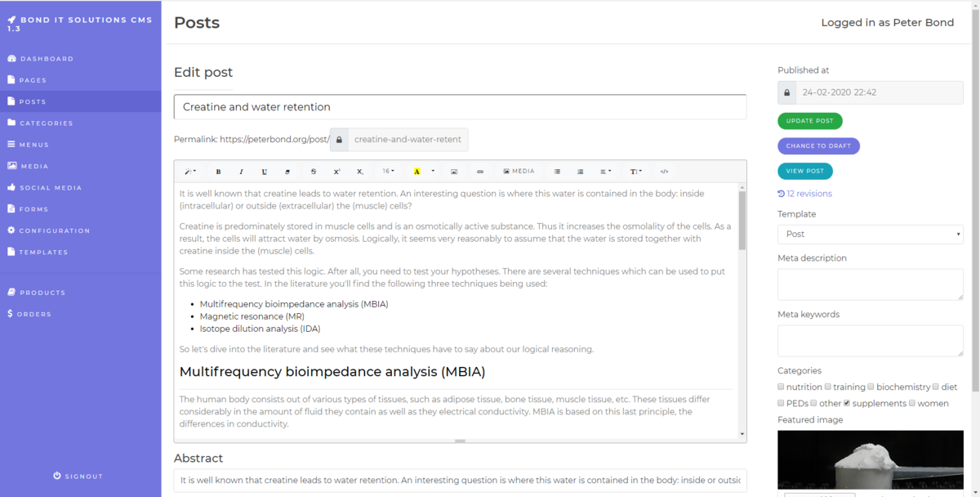The width and height of the screenshot is (980, 497).
Task: Check the nutrition category checkbox
Action: (782, 387)
